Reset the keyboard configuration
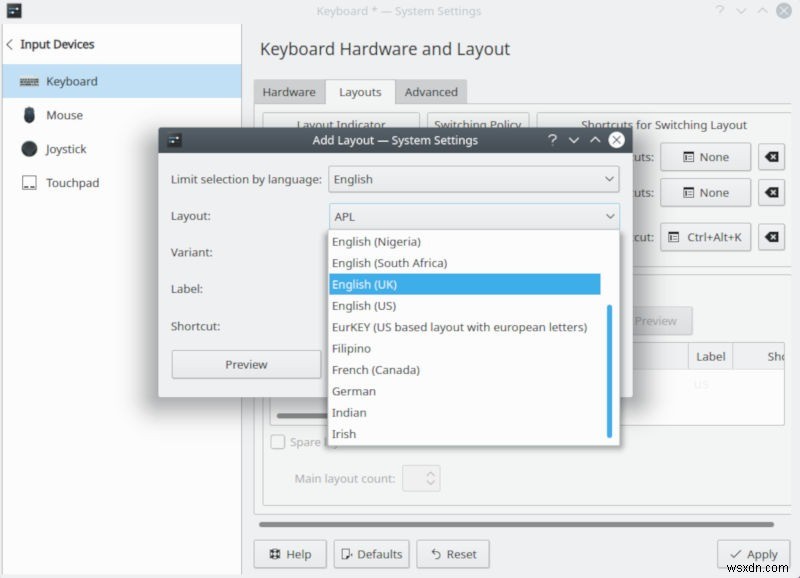This screenshot has height=578, width=800. coord(453,554)
